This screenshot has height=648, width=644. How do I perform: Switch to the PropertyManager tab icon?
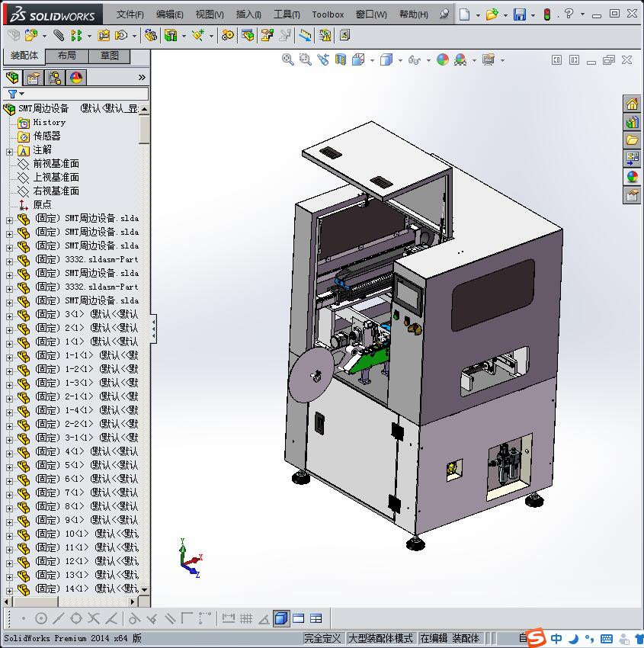[x=34, y=78]
